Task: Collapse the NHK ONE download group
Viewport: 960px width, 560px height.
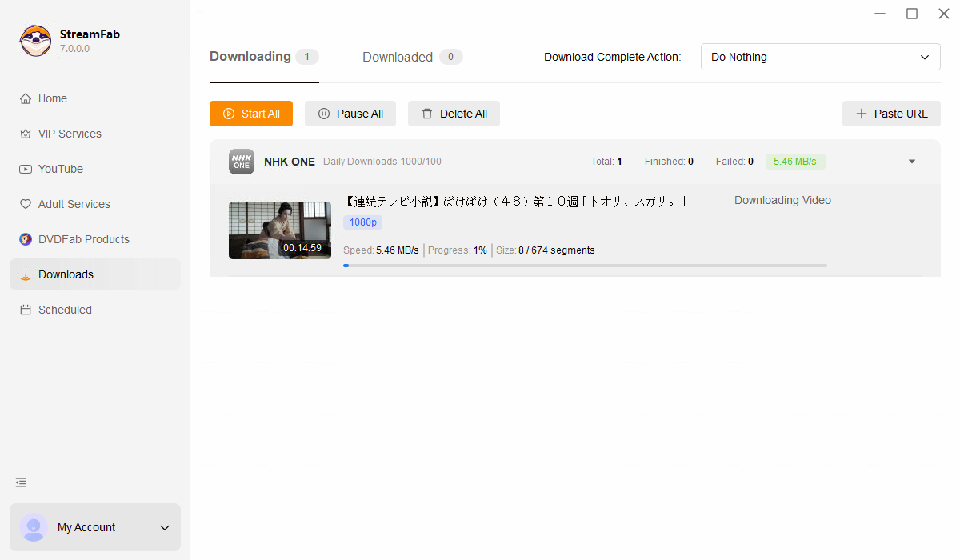Action: tap(911, 161)
